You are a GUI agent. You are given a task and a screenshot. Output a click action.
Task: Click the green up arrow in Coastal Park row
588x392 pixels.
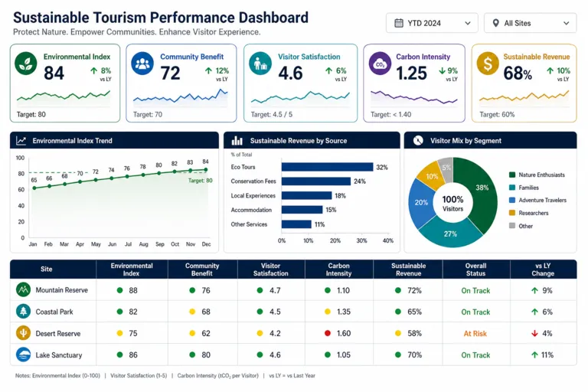pyautogui.click(x=534, y=312)
